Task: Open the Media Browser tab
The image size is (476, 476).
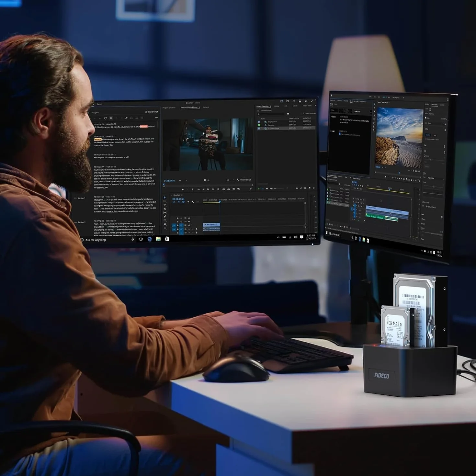Action: 307,106
